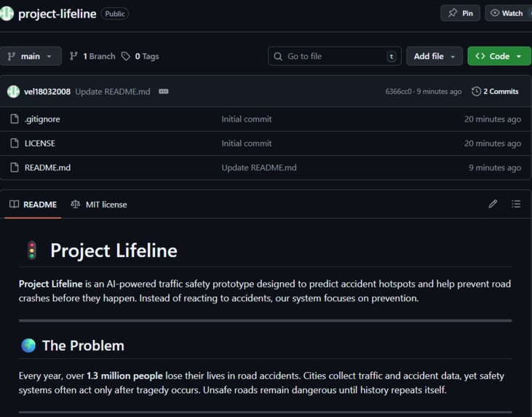Open Initial commit message in .gitignore row
Image resolution: width=532 pixels, height=417 pixels.
click(247, 119)
